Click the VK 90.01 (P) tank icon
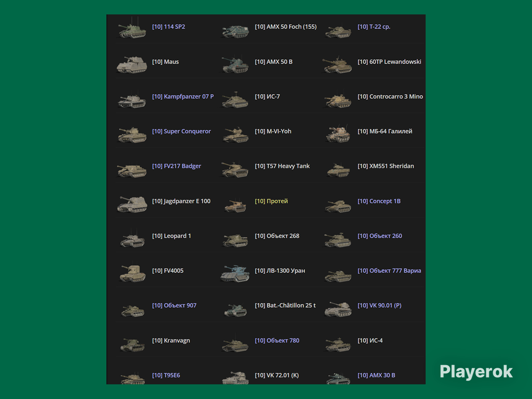 point(338,308)
